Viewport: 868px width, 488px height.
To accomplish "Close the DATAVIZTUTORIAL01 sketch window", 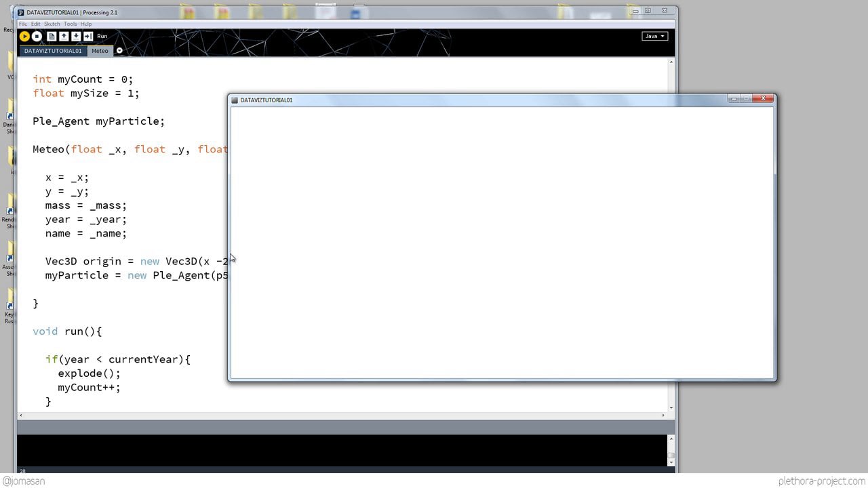I will [x=763, y=98].
